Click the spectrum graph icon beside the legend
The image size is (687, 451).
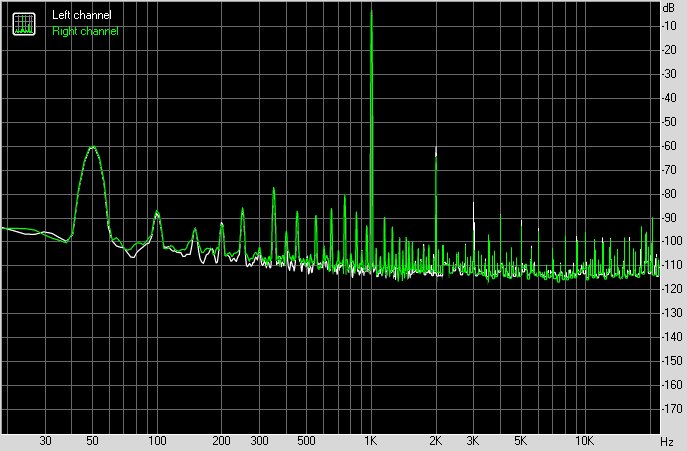click(24, 24)
